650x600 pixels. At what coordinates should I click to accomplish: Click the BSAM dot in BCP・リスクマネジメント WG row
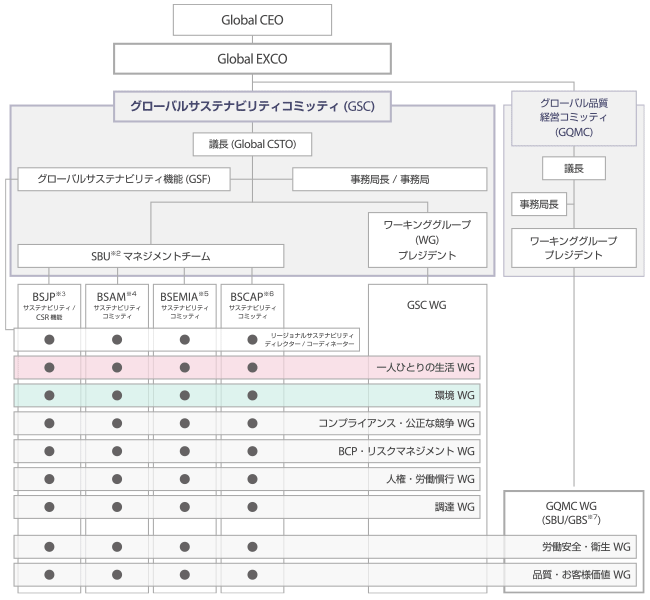(116, 451)
